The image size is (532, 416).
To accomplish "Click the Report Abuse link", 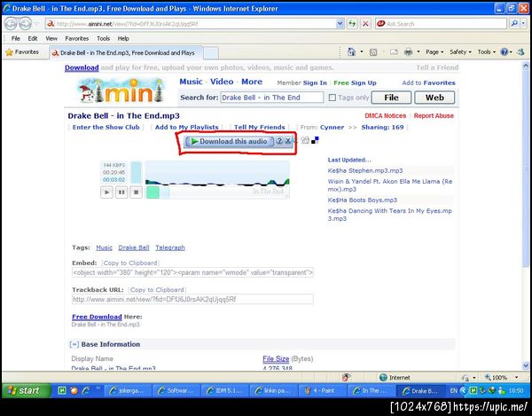I will point(434,115).
